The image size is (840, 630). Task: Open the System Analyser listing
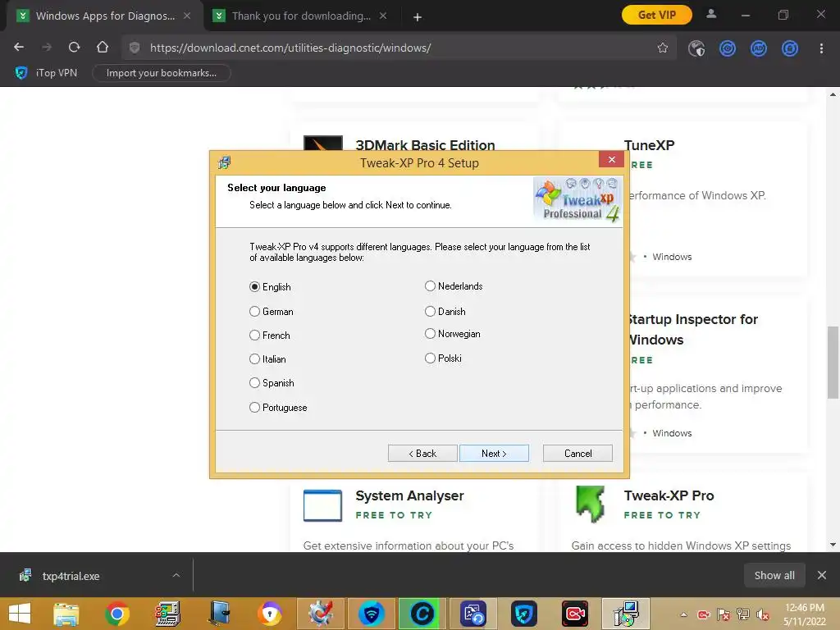409,495
